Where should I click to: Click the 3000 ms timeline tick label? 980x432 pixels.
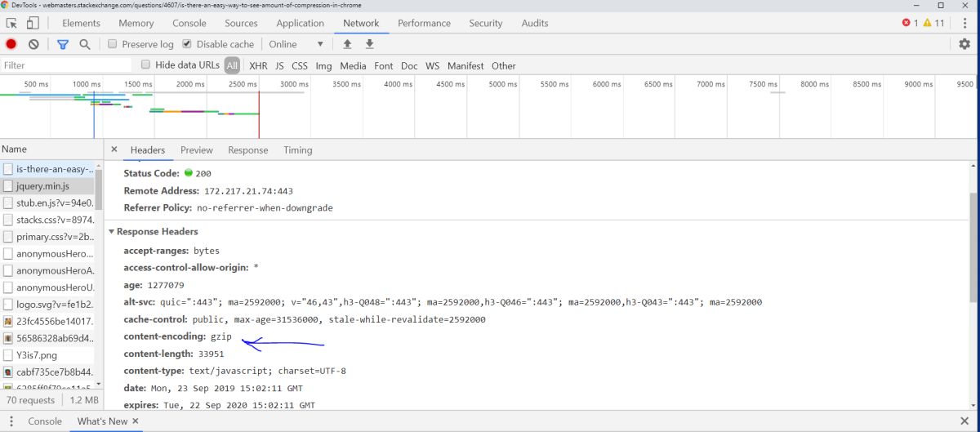(x=294, y=84)
